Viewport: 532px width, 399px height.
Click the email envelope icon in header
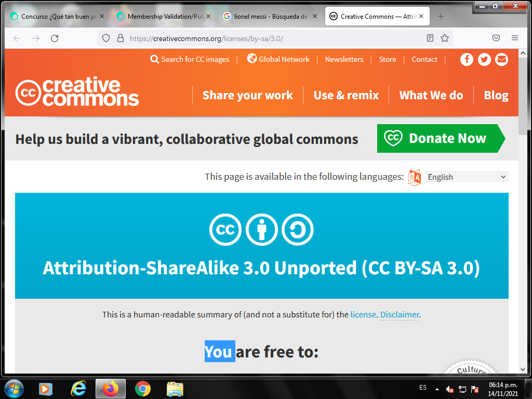pos(501,59)
